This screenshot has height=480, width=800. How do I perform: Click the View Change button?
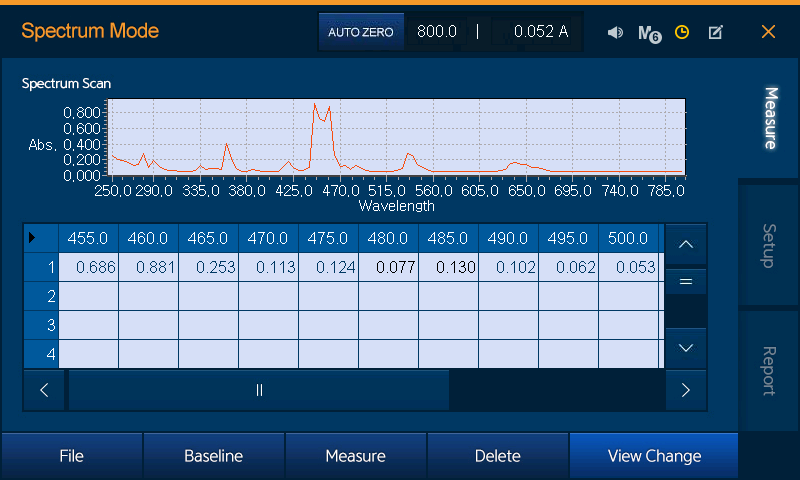pos(654,456)
